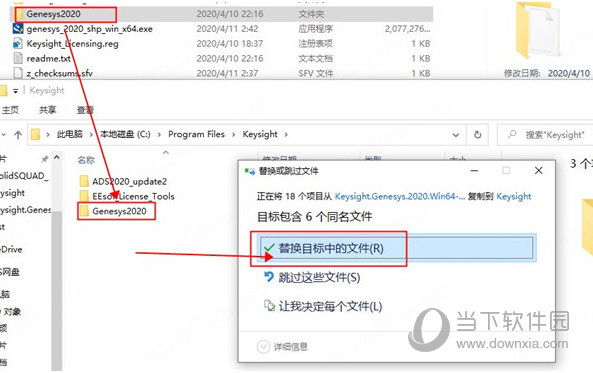Click 注册表项 type cell
The width and height of the screenshot is (593, 373).
point(315,44)
